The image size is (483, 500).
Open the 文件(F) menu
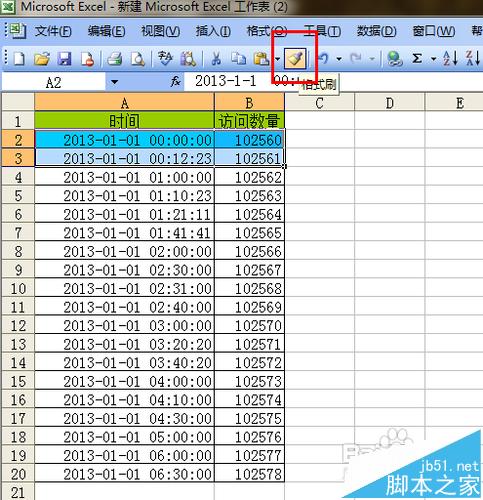pyautogui.click(x=53, y=31)
